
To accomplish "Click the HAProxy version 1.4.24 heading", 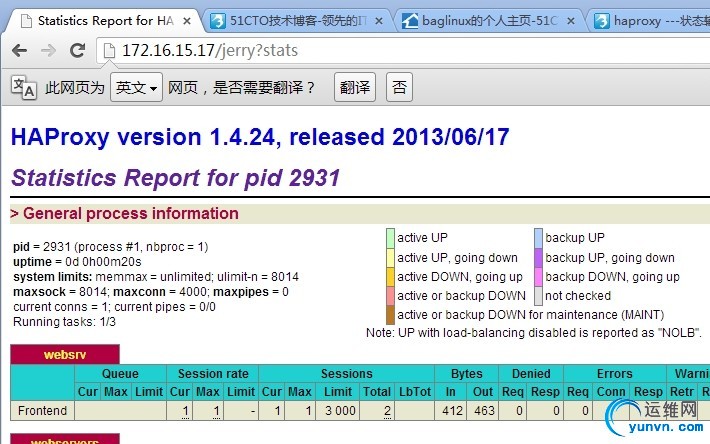I will pyautogui.click(x=260, y=137).
